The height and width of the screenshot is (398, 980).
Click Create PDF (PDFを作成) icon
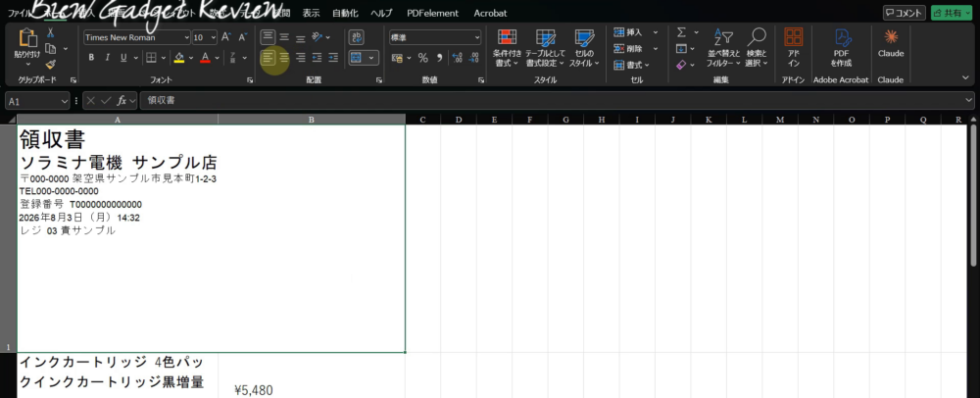click(x=841, y=48)
